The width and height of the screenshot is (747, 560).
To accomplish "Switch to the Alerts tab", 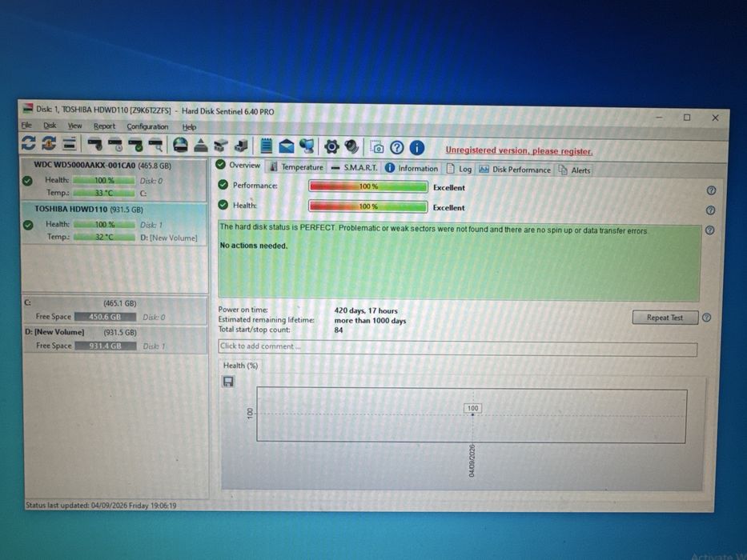I will click(575, 170).
